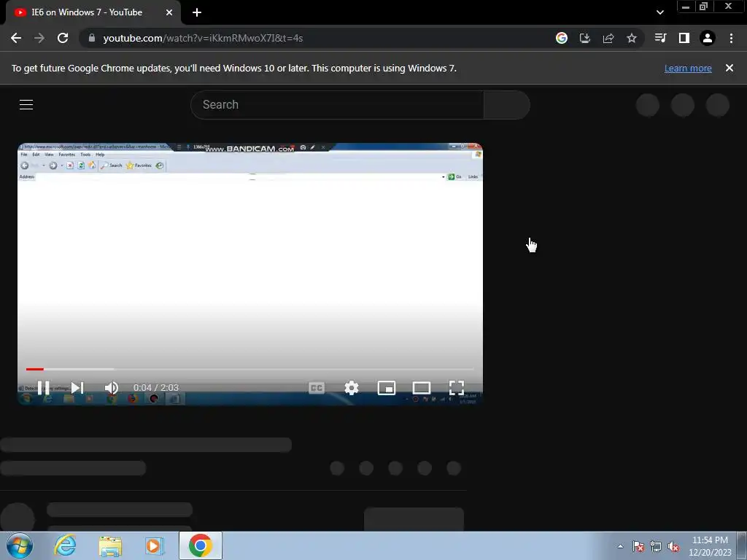Screen dimensions: 747x560
Task: Toggle the Chrome side panel
Action: [684, 38]
